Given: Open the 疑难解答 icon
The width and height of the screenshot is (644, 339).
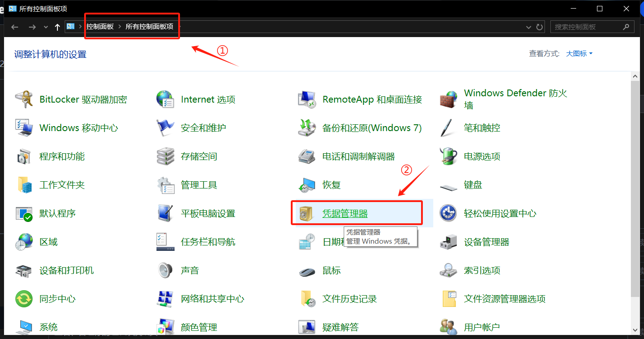Looking at the screenshot, I should (307, 326).
